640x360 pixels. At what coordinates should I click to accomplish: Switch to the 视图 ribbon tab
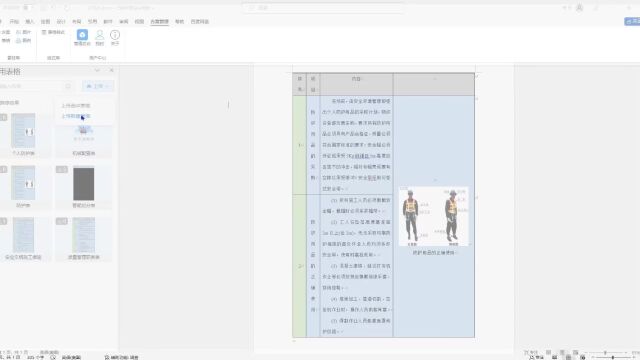pos(139,22)
